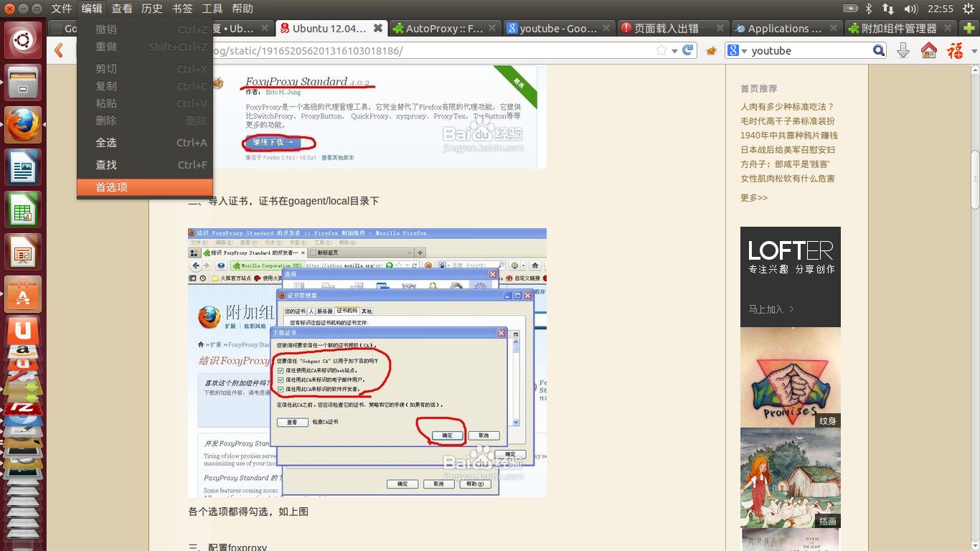Image resolution: width=980 pixels, height=551 pixels.
Task: Open link 方舟子：郎咸平是'贱客'
Action: tap(786, 164)
